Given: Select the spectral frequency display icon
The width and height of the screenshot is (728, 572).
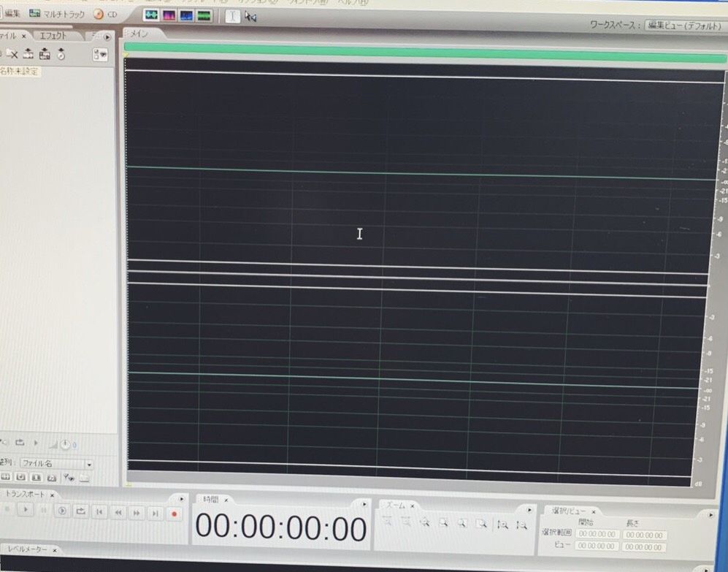Looking at the screenshot, I should click(169, 15).
